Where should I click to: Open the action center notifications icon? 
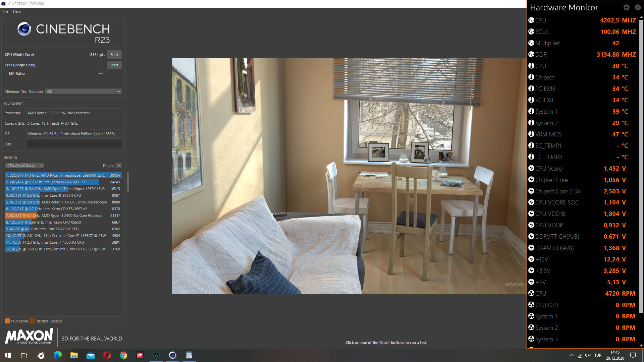pos(633,355)
